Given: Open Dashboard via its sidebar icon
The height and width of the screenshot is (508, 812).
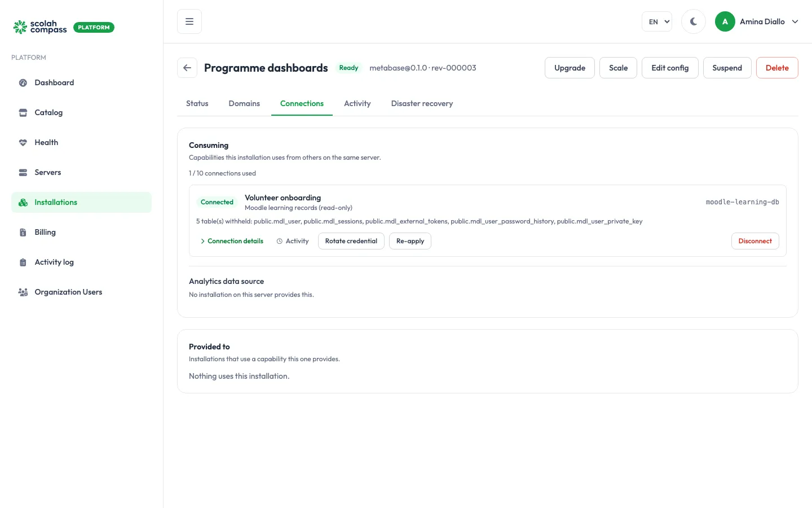Looking at the screenshot, I should click(x=23, y=83).
